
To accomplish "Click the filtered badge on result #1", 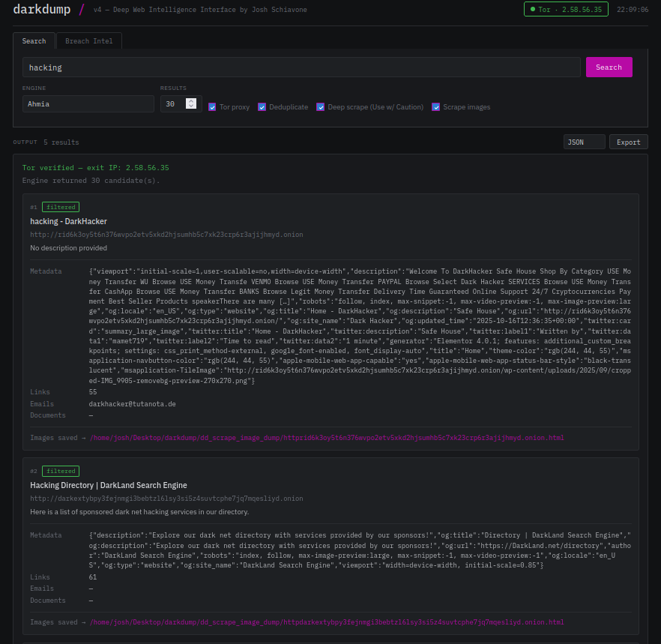I will click(x=61, y=207).
